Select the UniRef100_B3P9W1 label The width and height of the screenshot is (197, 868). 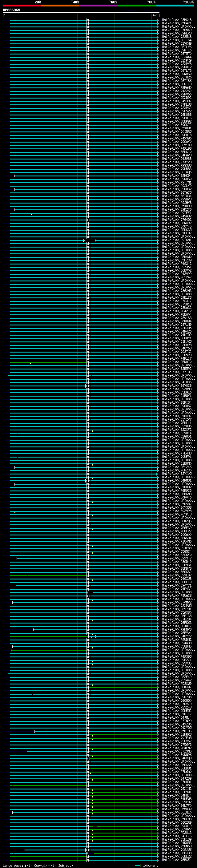[177, 793]
